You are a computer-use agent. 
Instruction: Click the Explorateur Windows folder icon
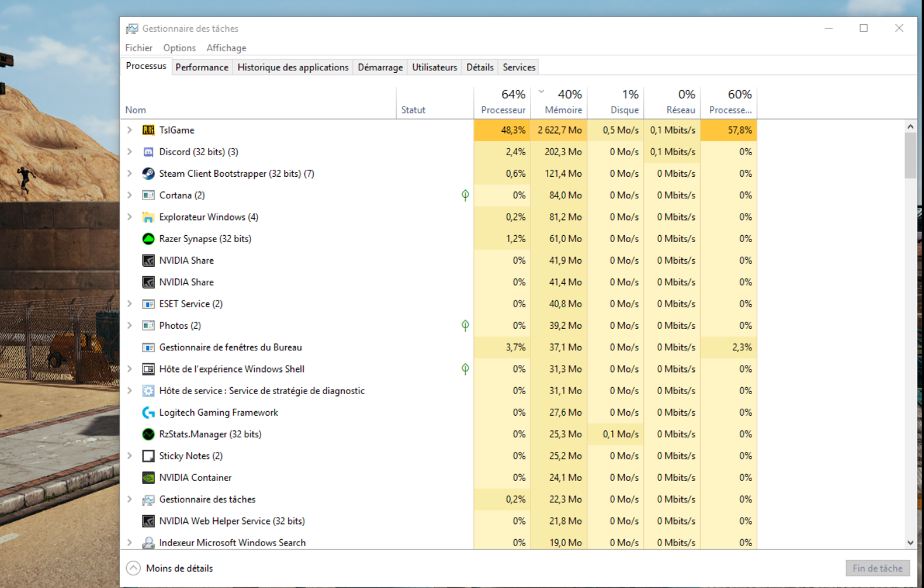coord(148,217)
